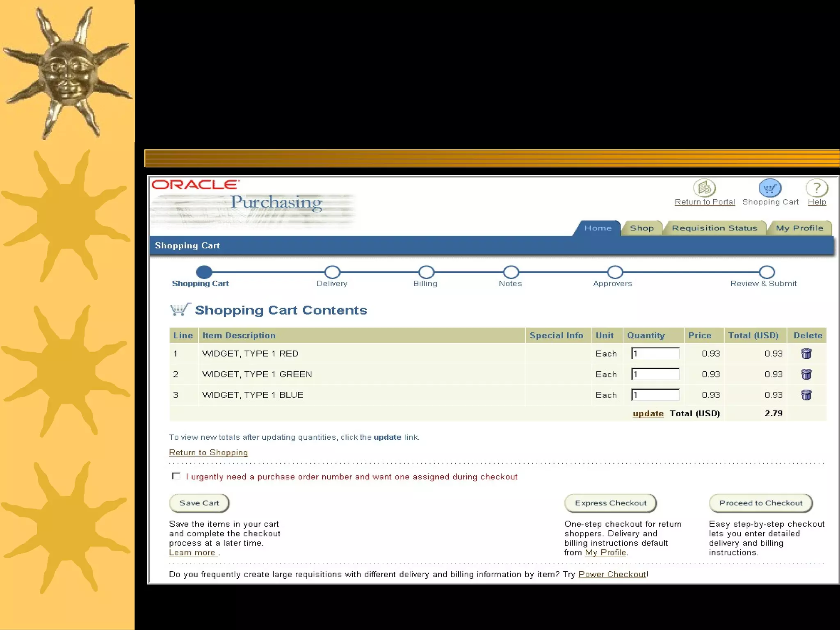The width and height of the screenshot is (840, 630).
Task: Select the Review & Submit step circle
Action: (767, 272)
